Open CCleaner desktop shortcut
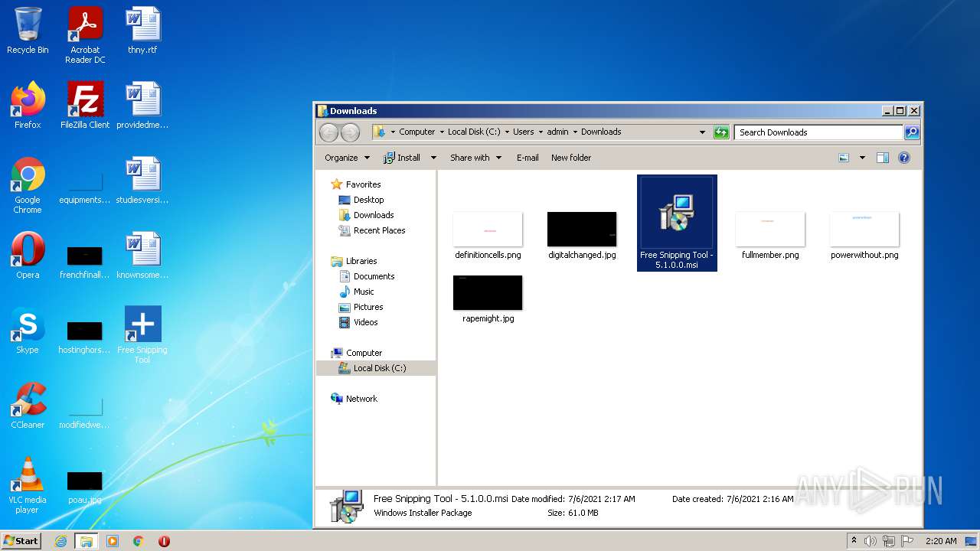The image size is (980, 551). click(x=28, y=406)
